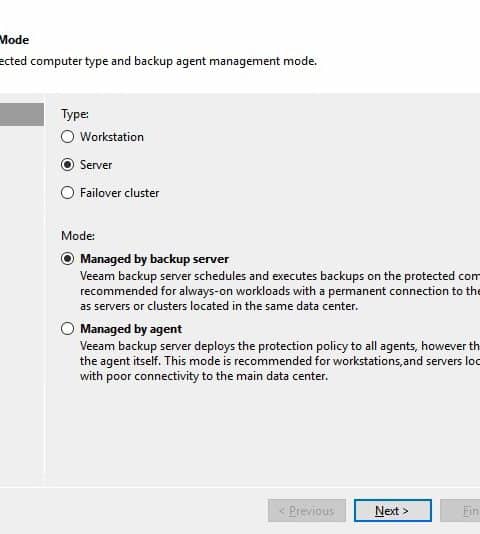The width and height of the screenshot is (480, 534).
Task: Click the Veeam backup server schedules description
Action: 280,291
